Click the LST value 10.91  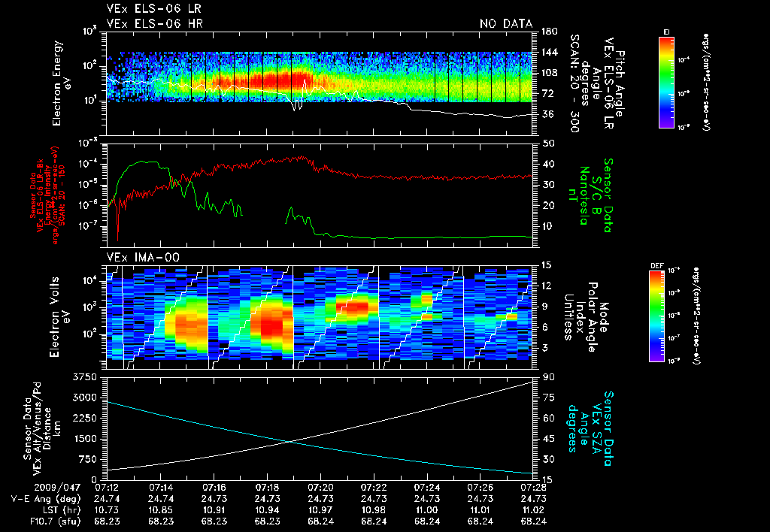(214, 510)
